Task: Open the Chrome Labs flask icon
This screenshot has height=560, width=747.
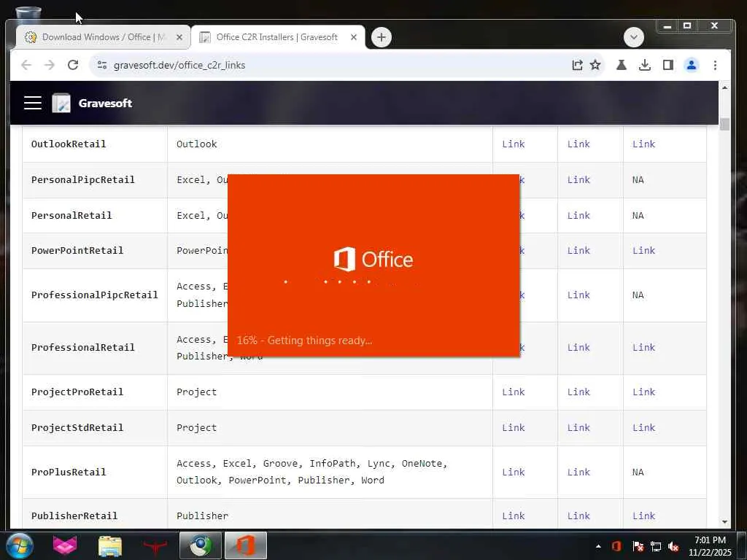Action: click(x=622, y=65)
